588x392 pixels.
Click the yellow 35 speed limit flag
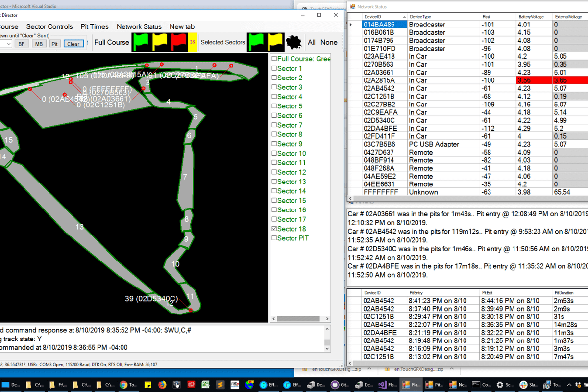pyautogui.click(x=192, y=42)
